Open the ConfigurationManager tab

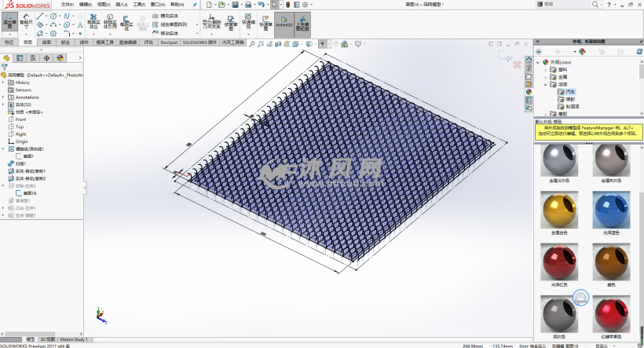click(33, 58)
